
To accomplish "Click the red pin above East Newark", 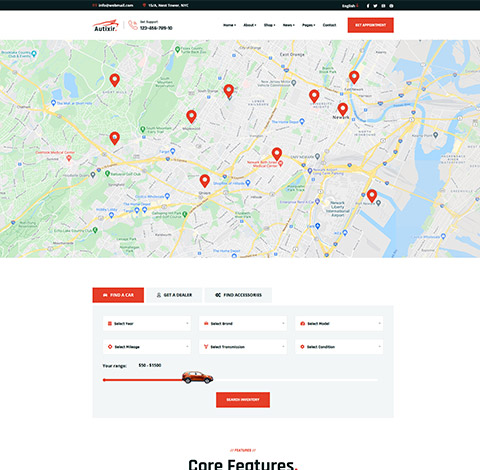I will tap(354, 77).
